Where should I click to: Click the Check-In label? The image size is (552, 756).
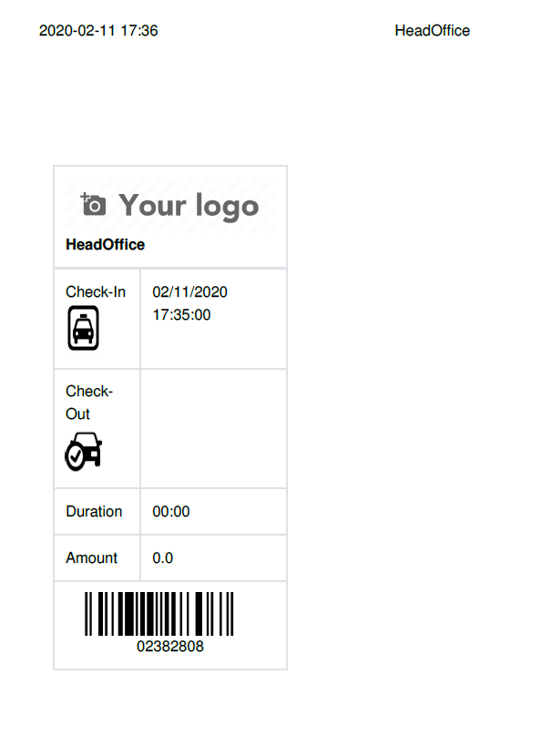[96, 292]
